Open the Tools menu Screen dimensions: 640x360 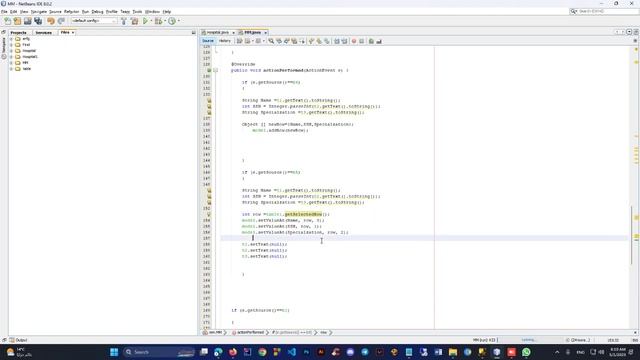click(137, 12)
